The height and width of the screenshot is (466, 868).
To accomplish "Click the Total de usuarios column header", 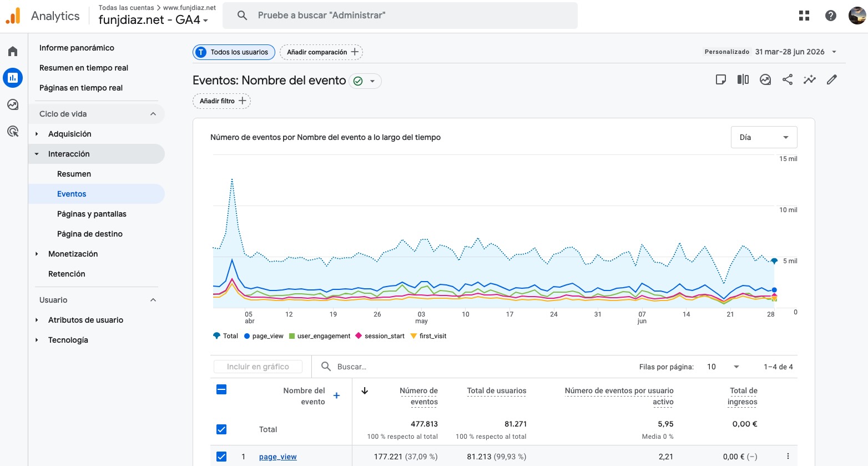I will [497, 390].
